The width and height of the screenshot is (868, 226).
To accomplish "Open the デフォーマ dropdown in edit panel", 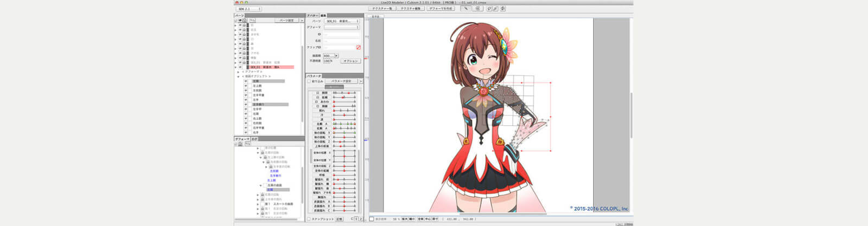I will tap(341, 27).
